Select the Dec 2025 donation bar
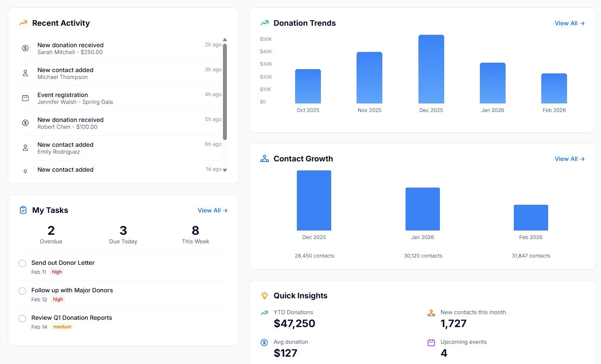Screen dimensions: 601x364 [x=431, y=69]
